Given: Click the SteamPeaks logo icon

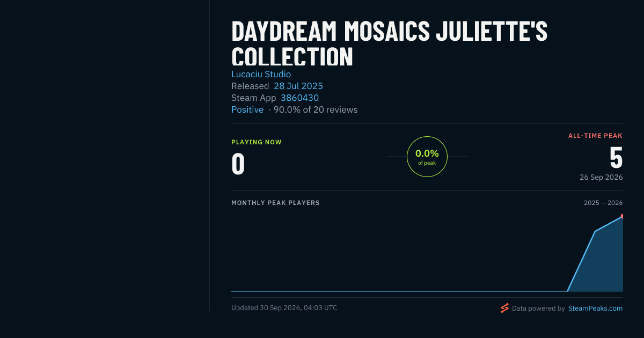Looking at the screenshot, I should [x=504, y=308].
